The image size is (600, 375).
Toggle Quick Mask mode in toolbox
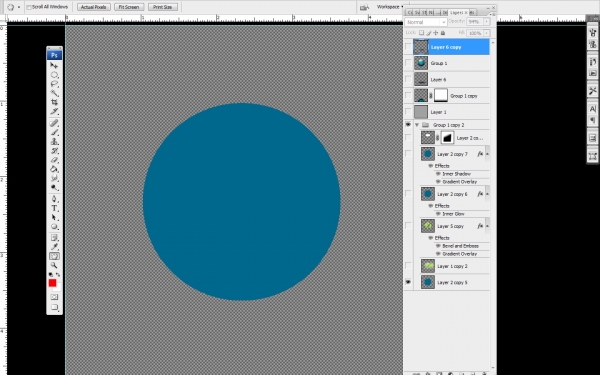54,297
